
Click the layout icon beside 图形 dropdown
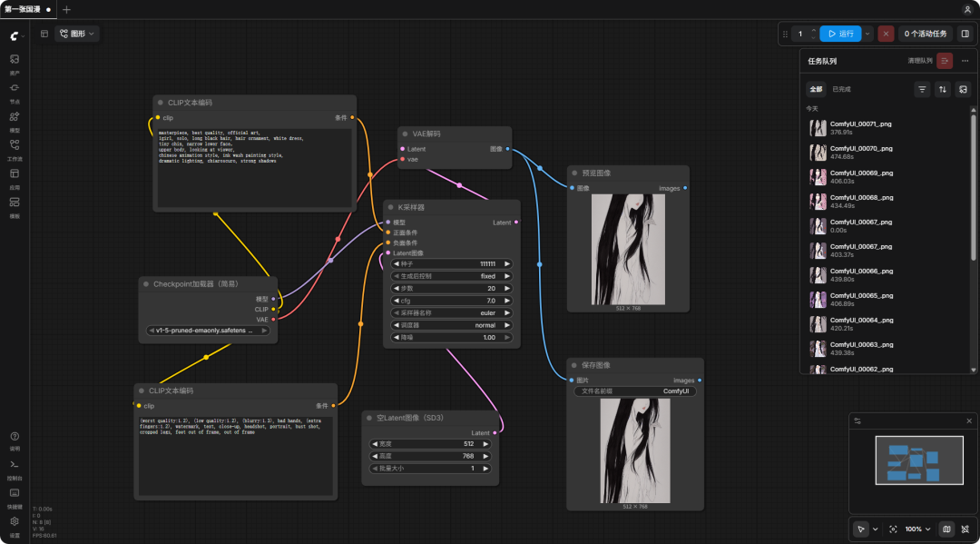[x=44, y=34]
